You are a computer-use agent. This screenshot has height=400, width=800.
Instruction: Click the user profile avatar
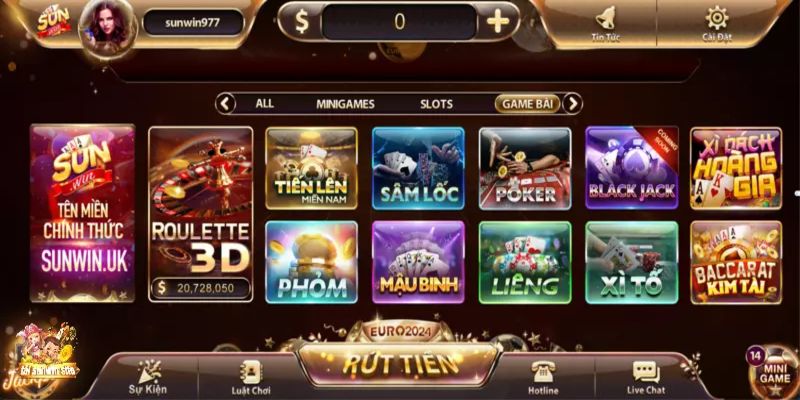[108, 27]
